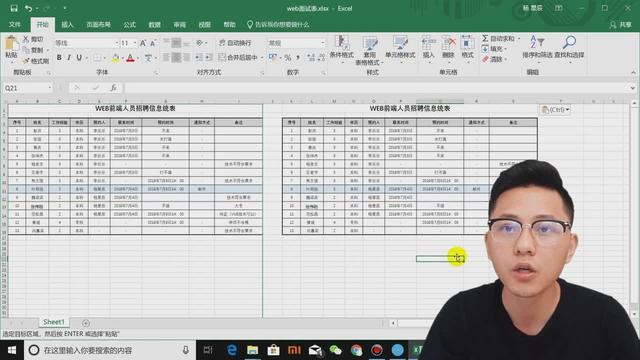Screen dimensions: 640x360
Task: Click the Tell me what you want search box
Action: click(278, 24)
